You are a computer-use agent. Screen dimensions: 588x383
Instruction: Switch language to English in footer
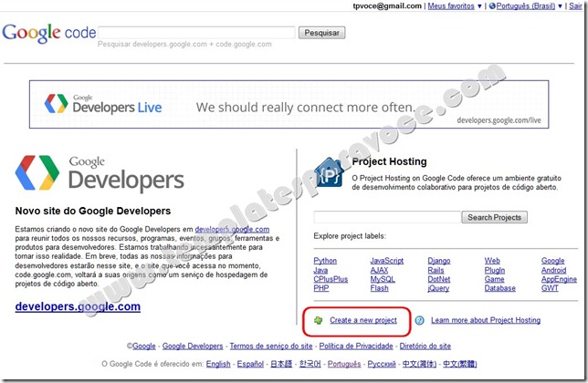(x=218, y=364)
